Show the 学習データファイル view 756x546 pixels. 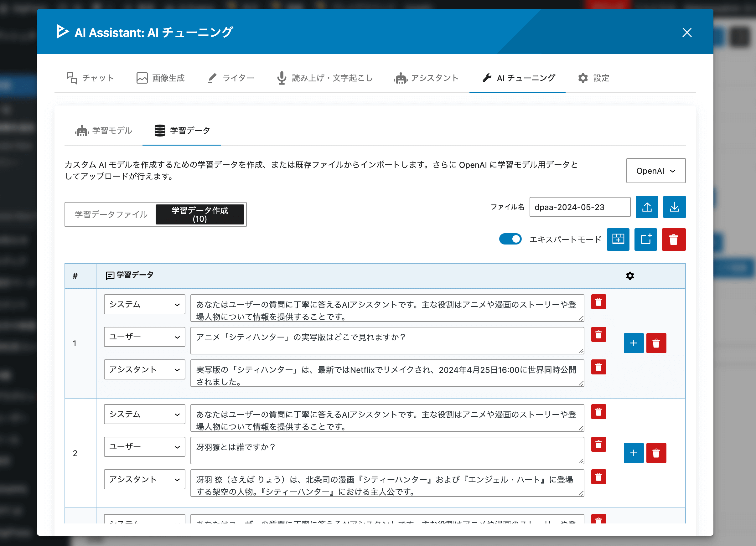[x=111, y=214]
